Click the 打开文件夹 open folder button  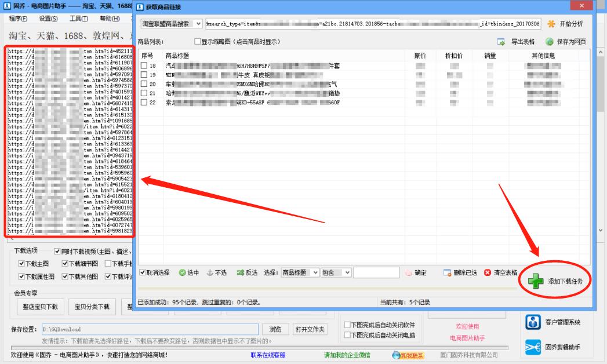pyautogui.click(x=311, y=329)
